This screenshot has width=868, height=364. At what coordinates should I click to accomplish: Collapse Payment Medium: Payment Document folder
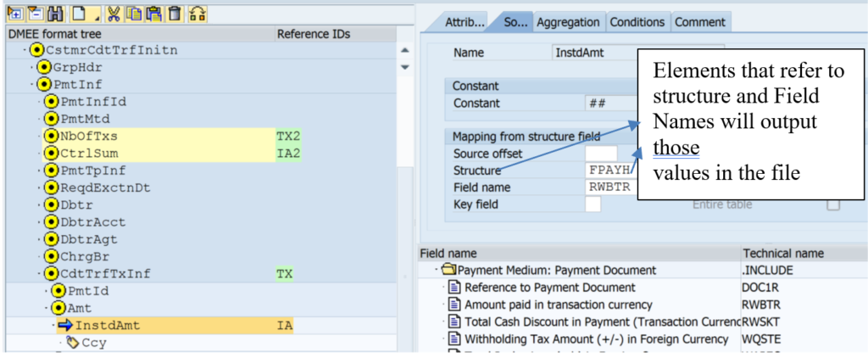click(437, 271)
